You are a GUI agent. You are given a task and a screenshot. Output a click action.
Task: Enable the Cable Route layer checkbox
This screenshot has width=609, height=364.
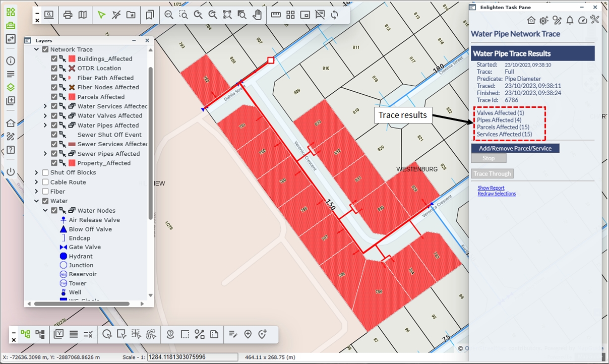tap(45, 182)
